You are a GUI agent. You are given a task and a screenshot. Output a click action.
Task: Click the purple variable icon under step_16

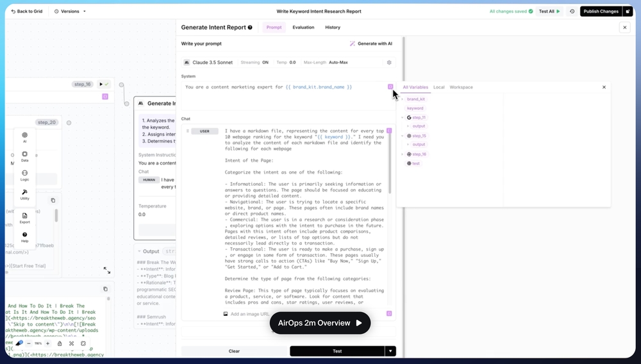tap(105, 96)
